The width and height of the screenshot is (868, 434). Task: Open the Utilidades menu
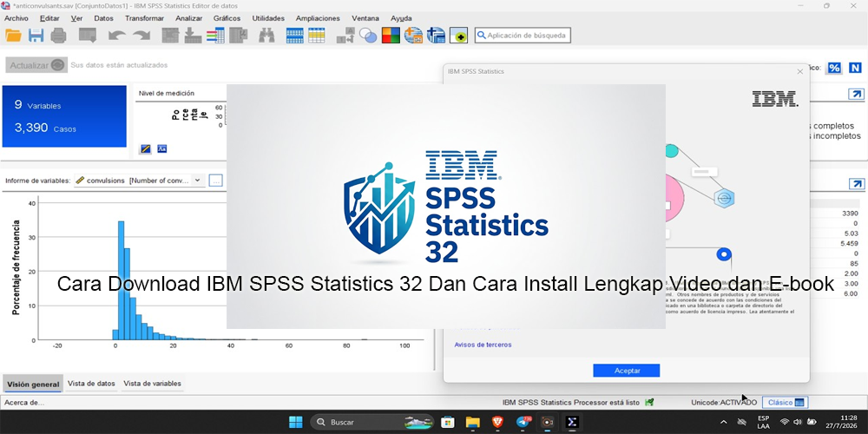point(268,18)
